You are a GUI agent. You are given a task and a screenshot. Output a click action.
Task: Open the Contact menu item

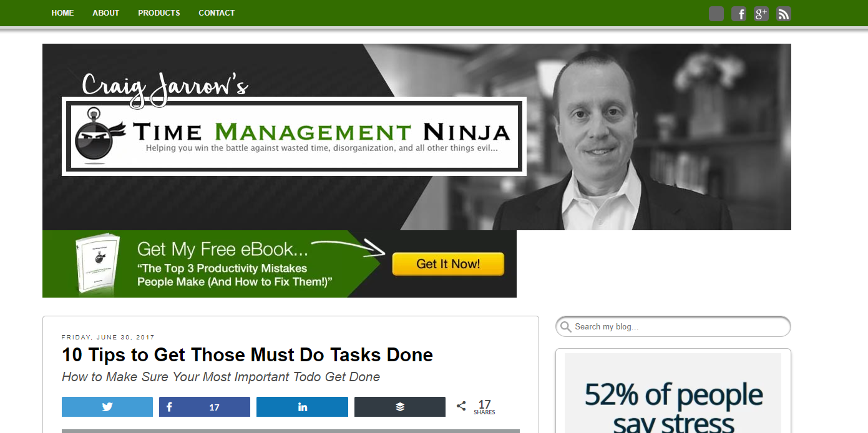click(217, 13)
